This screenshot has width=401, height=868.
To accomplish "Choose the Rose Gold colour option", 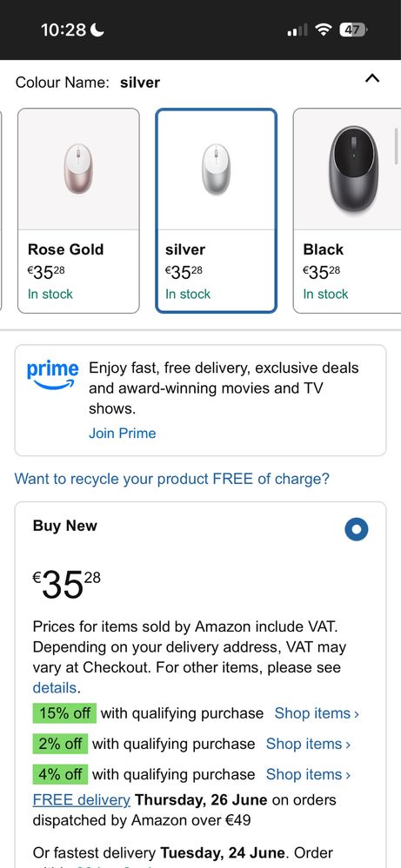I will pyautogui.click(x=78, y=210).
